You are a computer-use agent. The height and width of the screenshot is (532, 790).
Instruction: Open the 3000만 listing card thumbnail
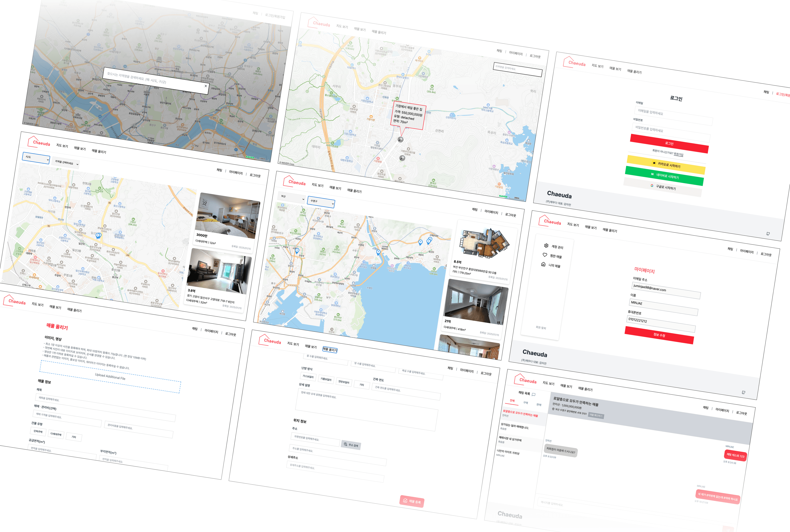click(x=228, y=215)
